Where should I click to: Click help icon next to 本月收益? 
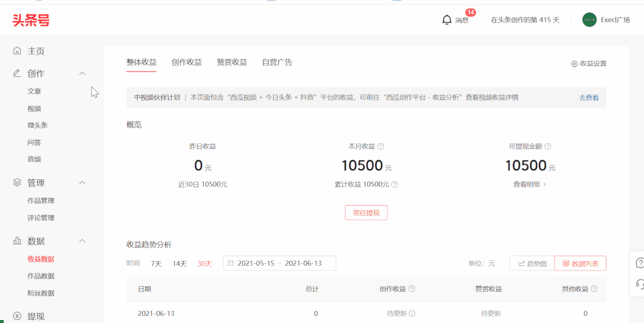pyautogui.click(x=380, y=146)
